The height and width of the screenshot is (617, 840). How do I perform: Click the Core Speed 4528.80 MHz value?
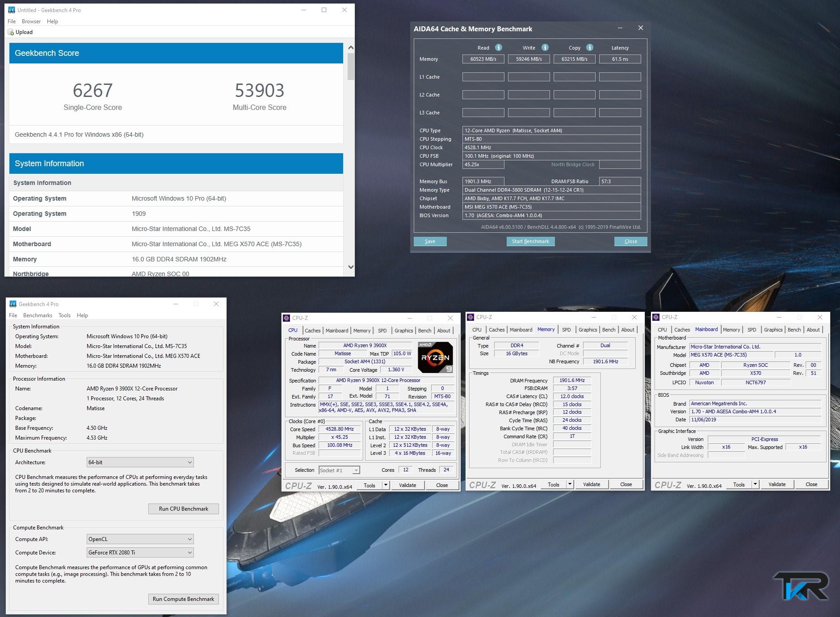click(x=340, y=429)
